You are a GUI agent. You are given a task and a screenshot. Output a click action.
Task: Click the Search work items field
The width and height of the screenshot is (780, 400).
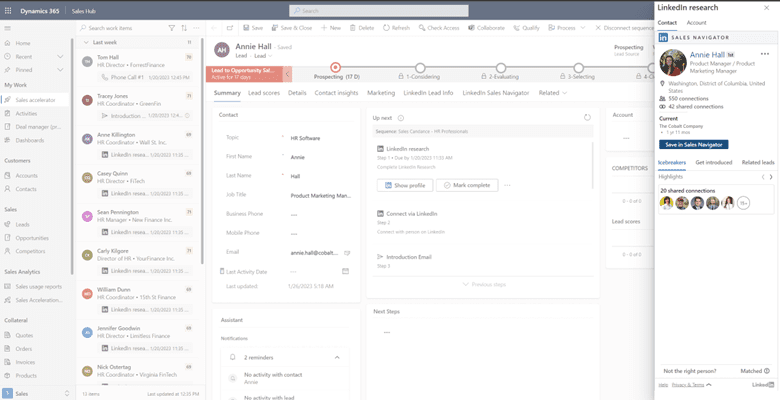pyautogui.click(x=123, y=28)
